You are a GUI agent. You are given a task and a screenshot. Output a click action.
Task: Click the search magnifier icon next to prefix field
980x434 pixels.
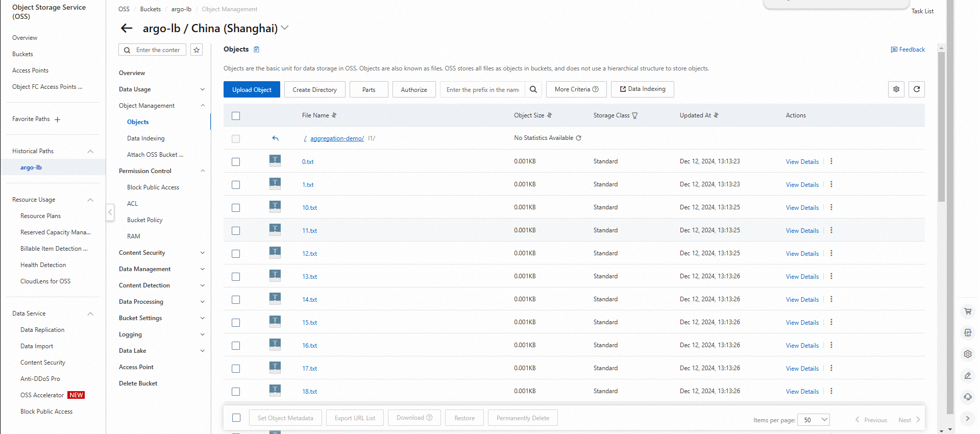pyautogui.click(x=533, y=89)
